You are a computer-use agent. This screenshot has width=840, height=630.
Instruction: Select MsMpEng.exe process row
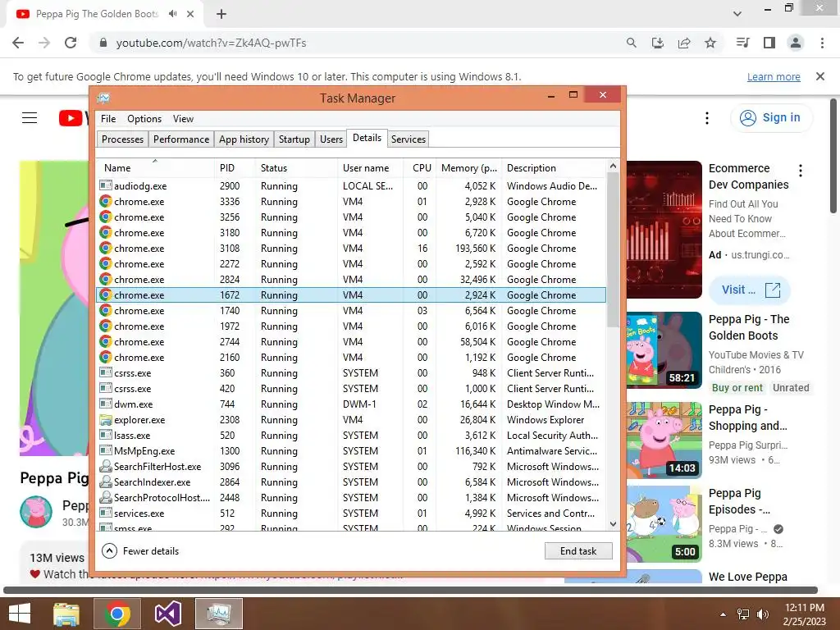[x=351, y=451]
